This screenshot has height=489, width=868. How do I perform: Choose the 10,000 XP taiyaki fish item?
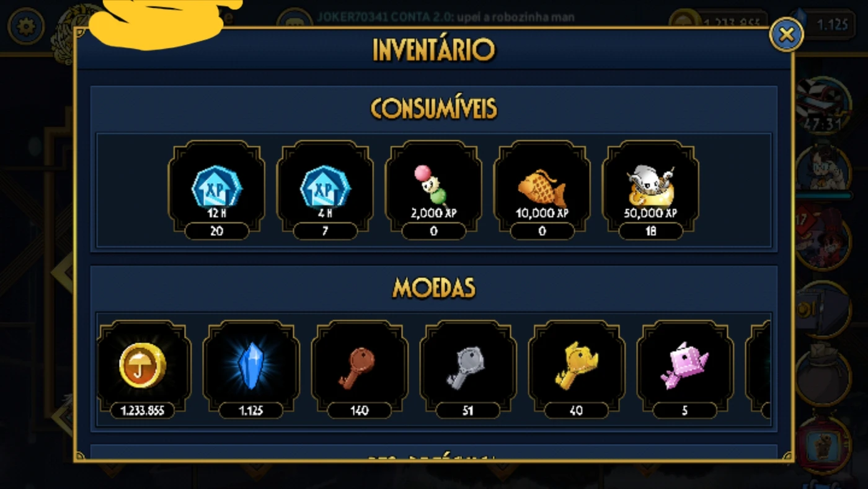(542, 190)
